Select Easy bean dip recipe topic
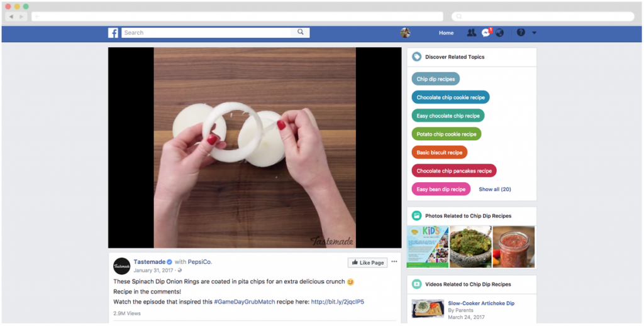Image resolution: width=644 pixels, height=326 pixels. (x=441, y=189)
